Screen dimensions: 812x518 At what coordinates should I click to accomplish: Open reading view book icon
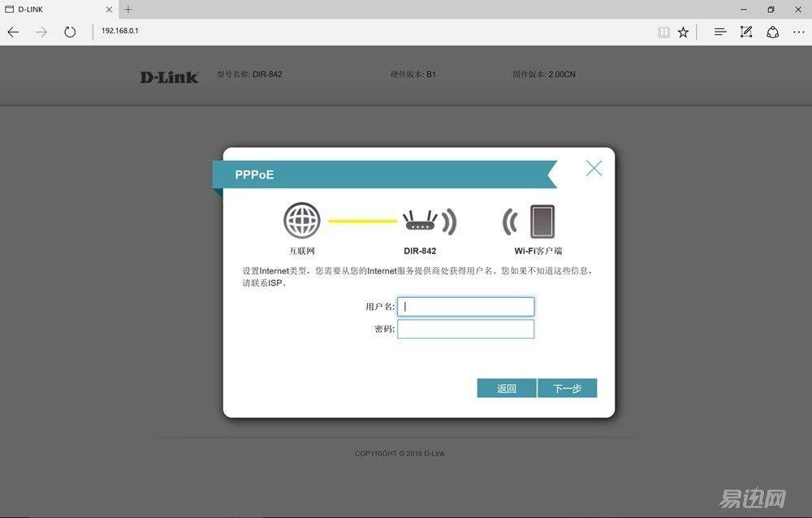[663, 32]
